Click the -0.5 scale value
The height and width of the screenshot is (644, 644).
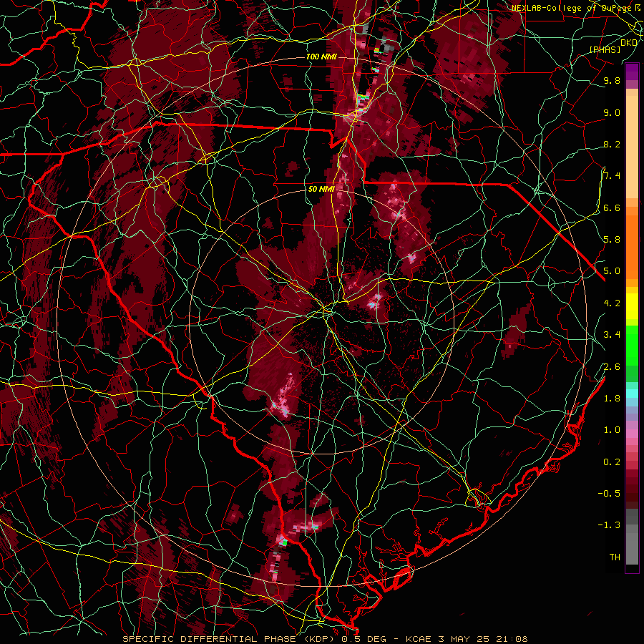point(609,493)
